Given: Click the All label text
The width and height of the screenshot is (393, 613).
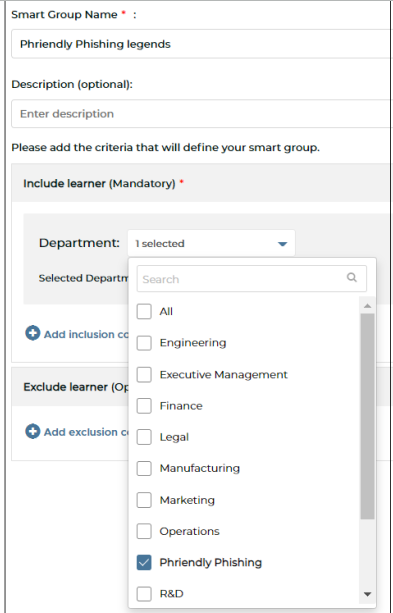Looking at the screenshot, I should (x=166, y=312).
